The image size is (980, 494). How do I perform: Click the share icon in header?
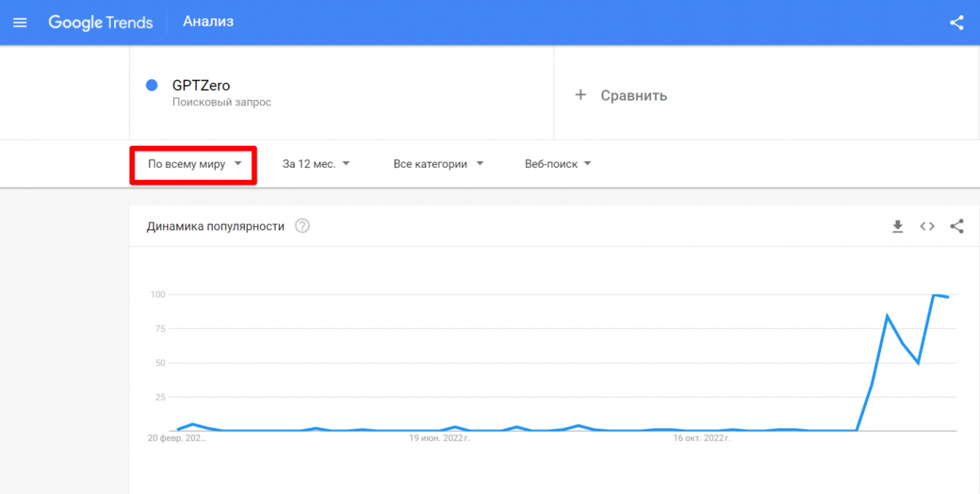pos(957,23)
